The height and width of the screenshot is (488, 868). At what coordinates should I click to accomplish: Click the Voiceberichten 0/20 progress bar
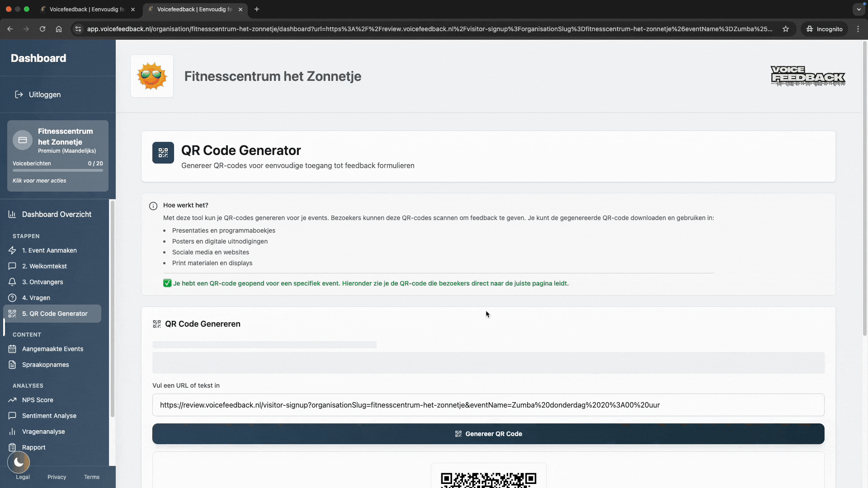58,170
